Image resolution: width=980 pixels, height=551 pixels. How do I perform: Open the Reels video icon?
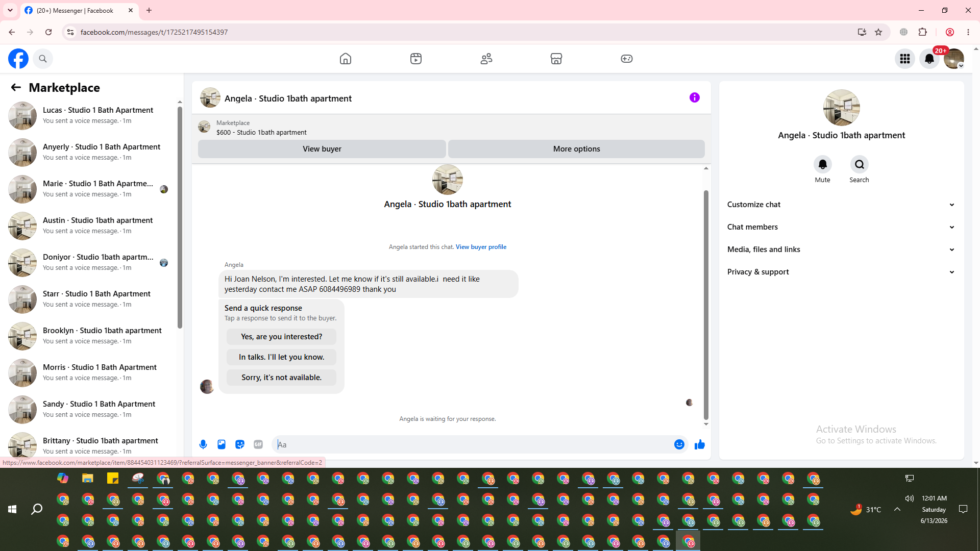[x=416, y=59]
